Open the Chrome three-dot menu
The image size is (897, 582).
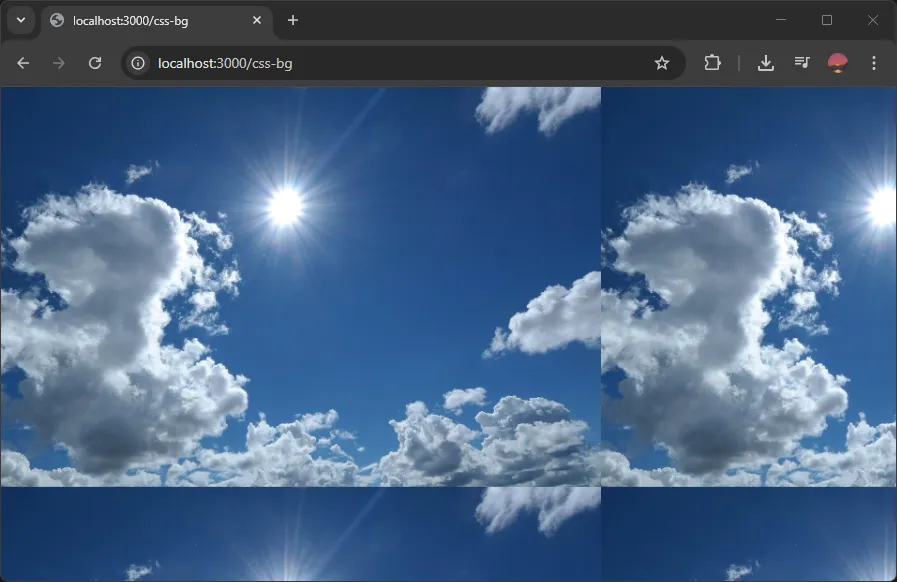tap(874, 63)
